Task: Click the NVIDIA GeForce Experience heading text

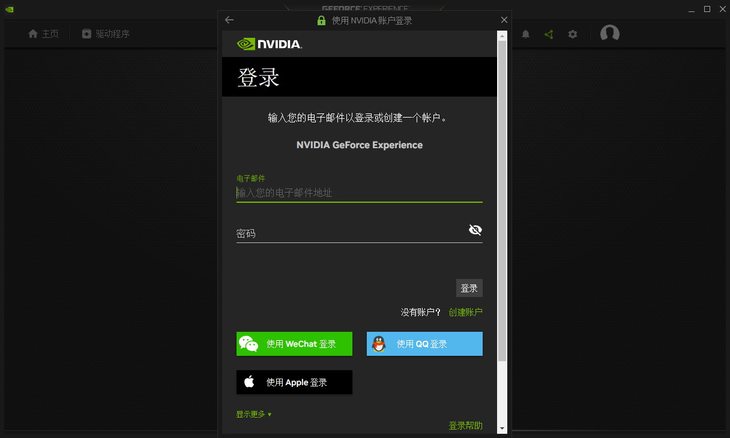Action: (x=359, y=145)
